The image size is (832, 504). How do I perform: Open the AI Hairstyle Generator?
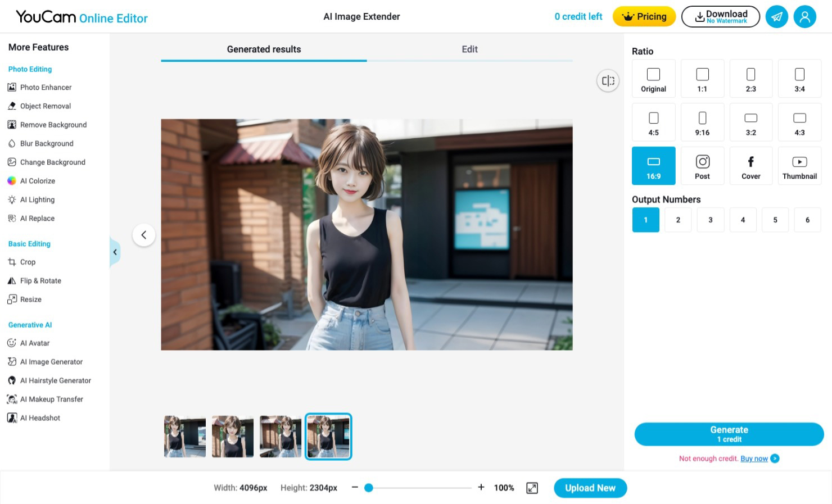click(55, 380)
